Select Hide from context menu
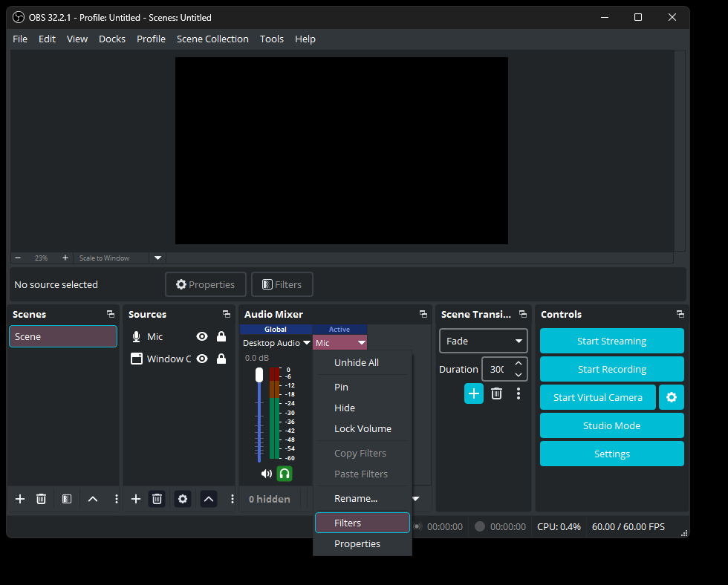This screenshot has height=585, width=728. point(363,408)
